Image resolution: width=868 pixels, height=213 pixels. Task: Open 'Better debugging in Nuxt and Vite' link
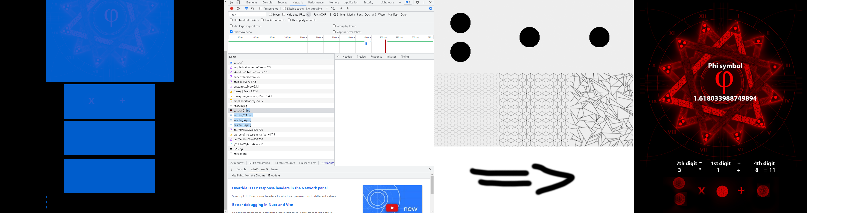tap(262, 205)
